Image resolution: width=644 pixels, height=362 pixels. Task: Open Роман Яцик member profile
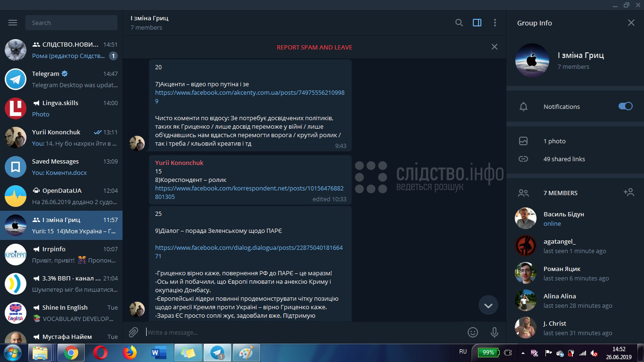coord(575,273)
